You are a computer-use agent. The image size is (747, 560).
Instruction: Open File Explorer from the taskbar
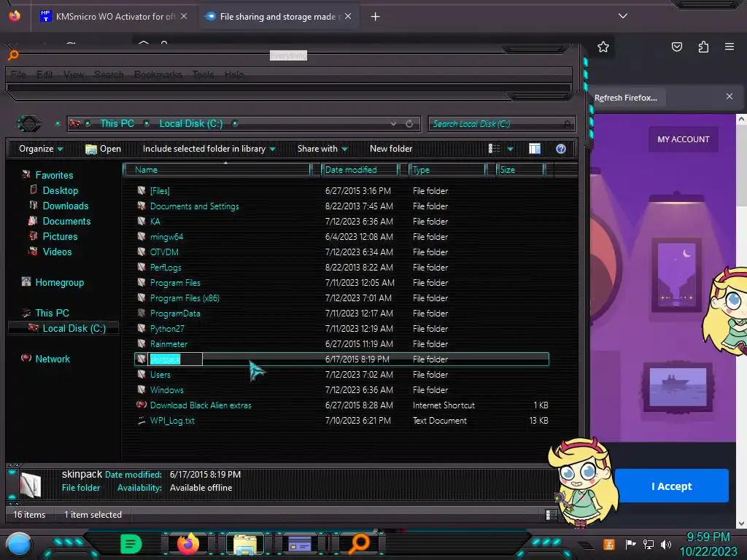click(245, 544)
